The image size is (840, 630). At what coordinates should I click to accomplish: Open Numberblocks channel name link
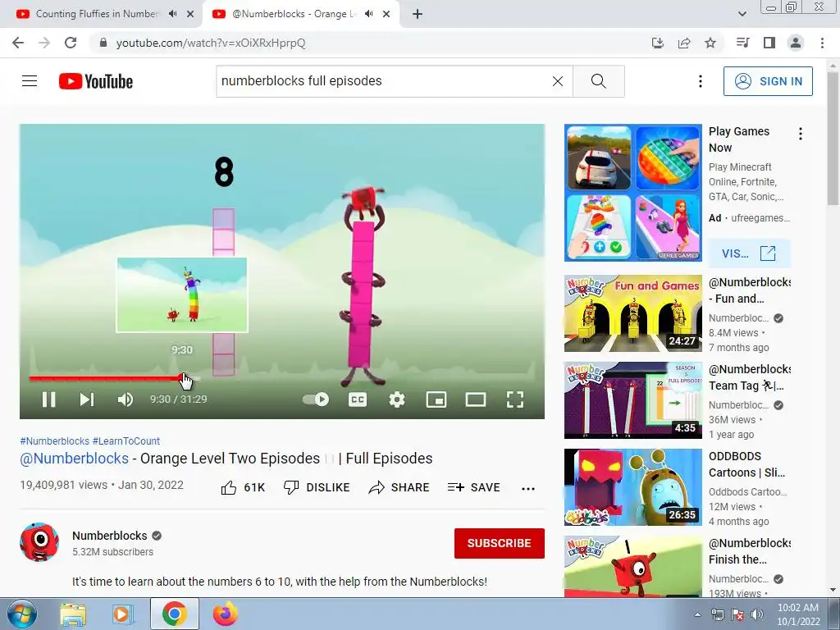110,536
